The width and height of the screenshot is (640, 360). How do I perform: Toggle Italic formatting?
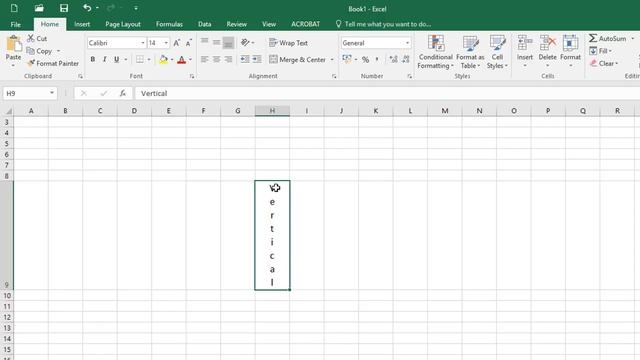pyautogui.click(x=104, y=60)
